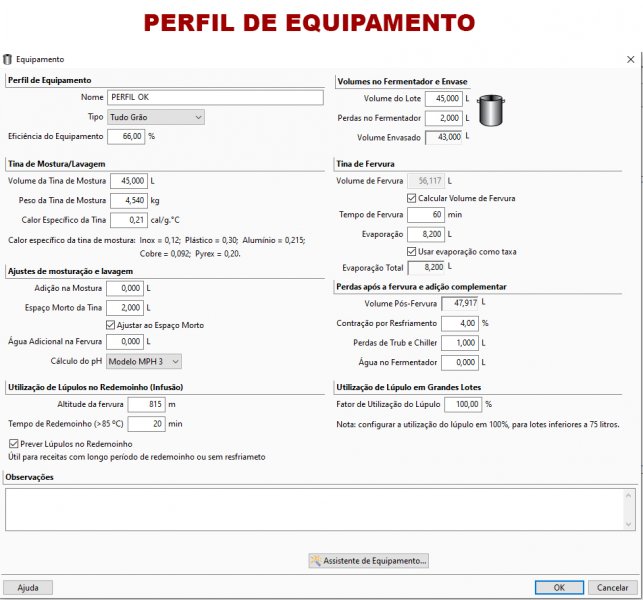Click the Tempo de Fervura field
643x600 pixels.
pos(426,215)
